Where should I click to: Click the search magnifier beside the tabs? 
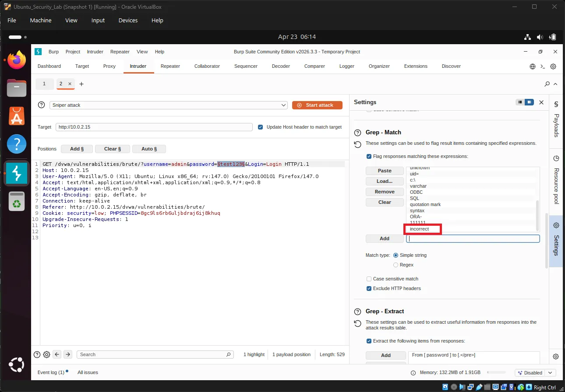pyautogui.click(x=547, y=84)
